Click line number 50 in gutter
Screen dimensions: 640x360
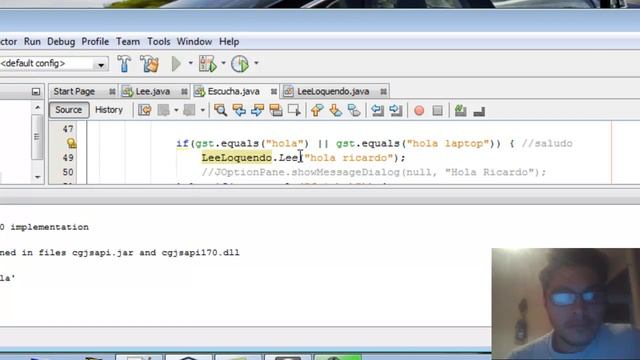click(68, 172)
